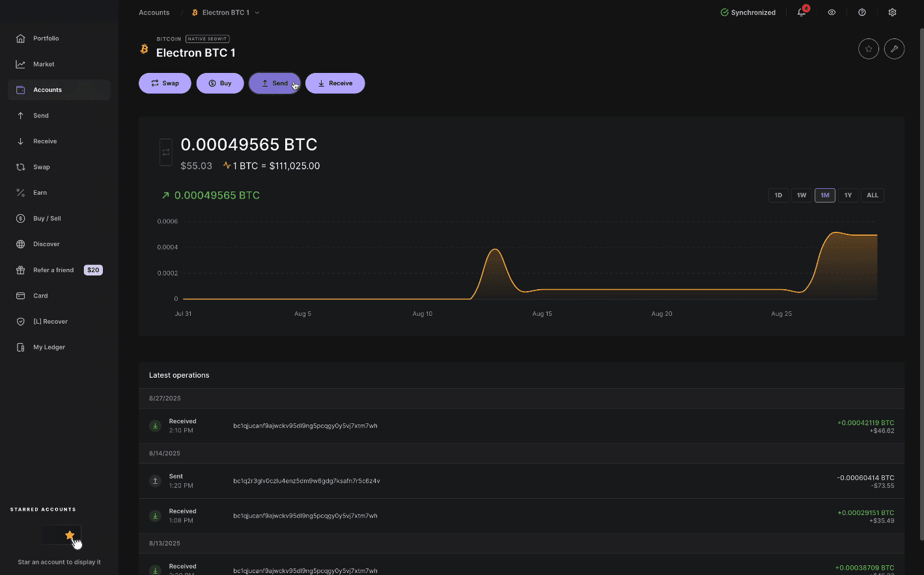The width and height of the screenshot is (924, 575).
Task: Open account settings wrench icon
Action: [894, 49]
